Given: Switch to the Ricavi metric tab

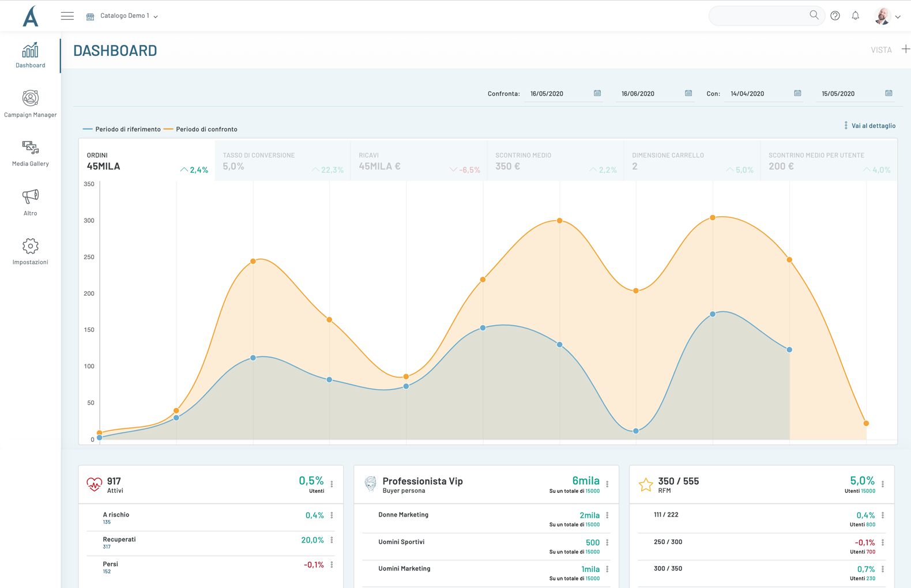Looking at the screenshot, I should coord(419,161).
